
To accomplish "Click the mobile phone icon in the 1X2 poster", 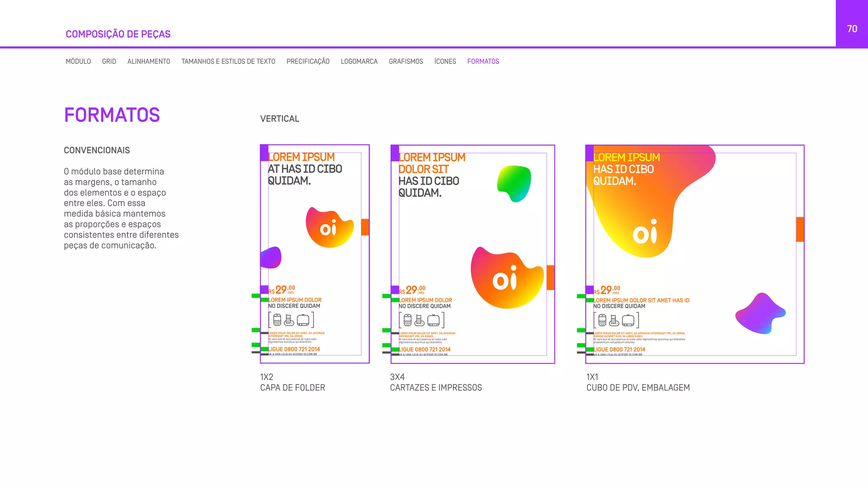I will pyautogui.click(x=277, y=320).
